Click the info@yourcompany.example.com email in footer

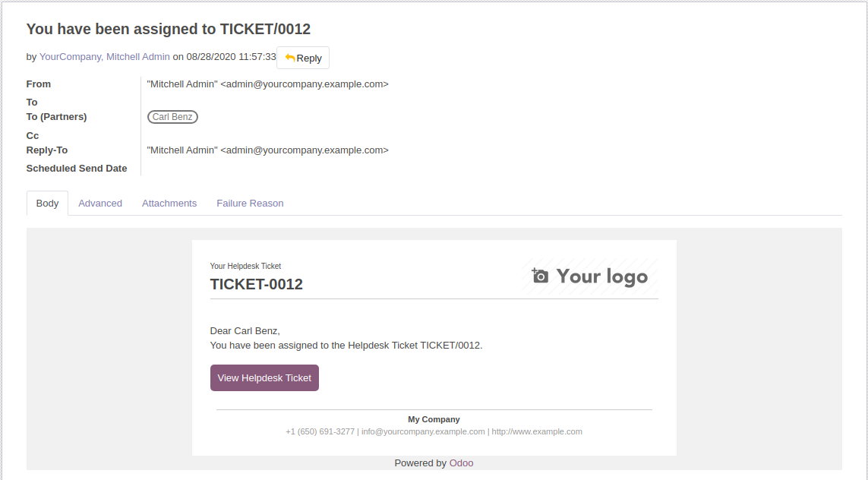[x=423, y=431]
